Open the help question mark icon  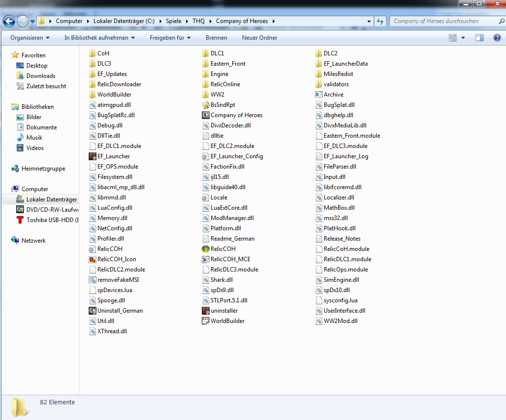[497, 38]
